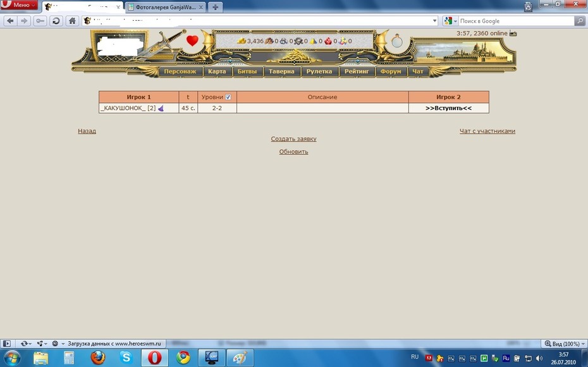Launch Google Chrome from taskbar
Viewport: 588px width, 367px height.
click(183, 358)
